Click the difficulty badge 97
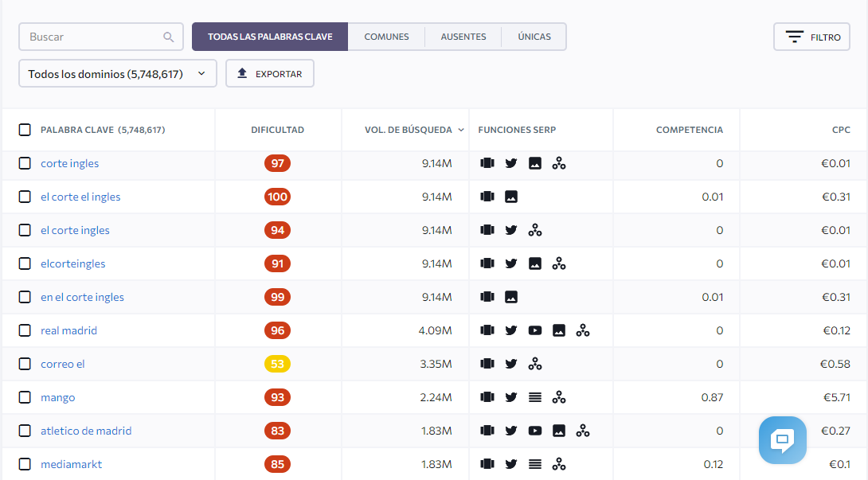The height and width of the screenshot is (480, 868). coord(277,163)
